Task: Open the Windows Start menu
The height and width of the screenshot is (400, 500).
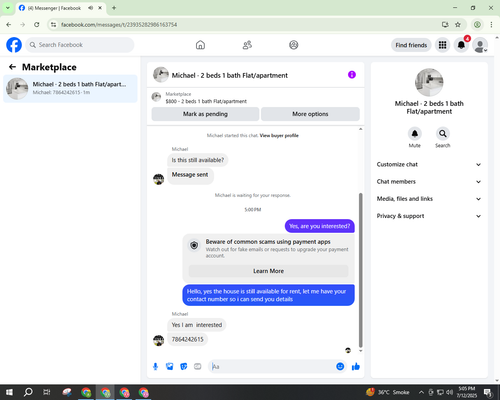Action: [9, 392]
